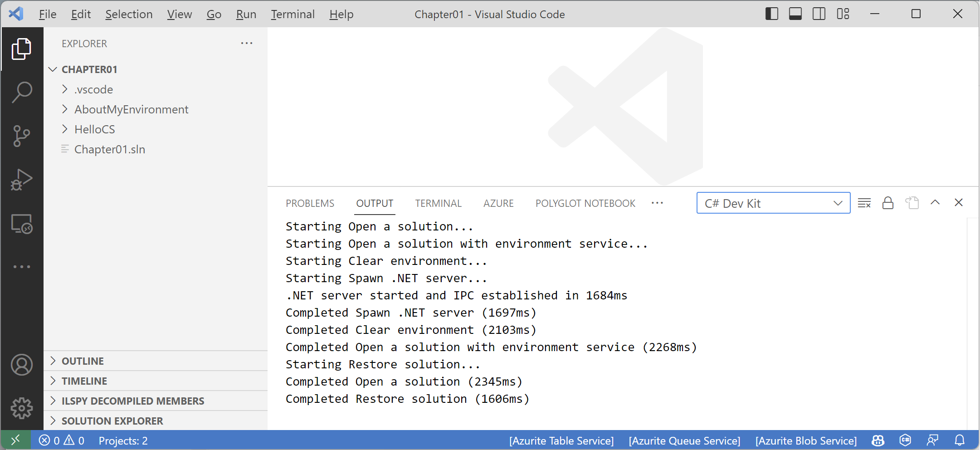Viewport: 980px width, 450px height.
Task: Open Manage settings gear icon
Action: click(21, 408)
